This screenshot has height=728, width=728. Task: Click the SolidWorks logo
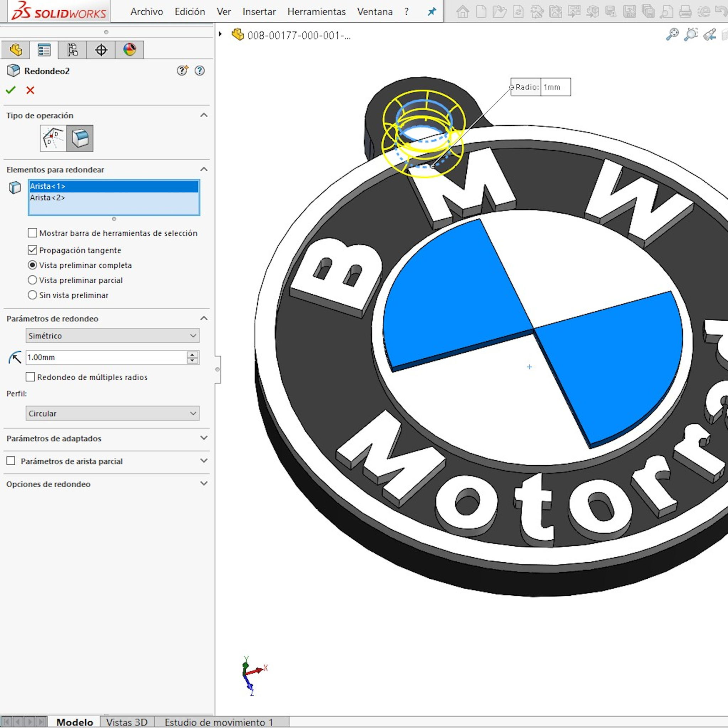59,11
